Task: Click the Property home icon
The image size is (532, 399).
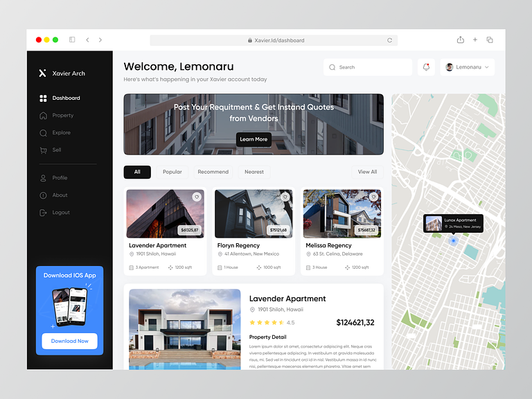Action: [x=43, y=116]
